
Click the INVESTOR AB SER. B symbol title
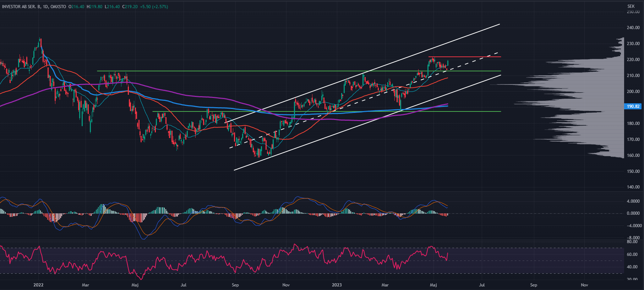pyautogui.click(x=21, y=7)
